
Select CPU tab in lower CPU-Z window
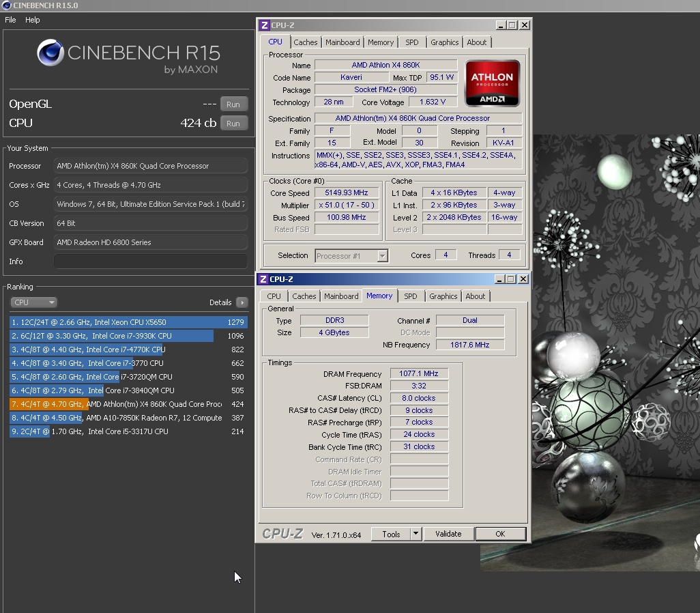coord(274,296)
